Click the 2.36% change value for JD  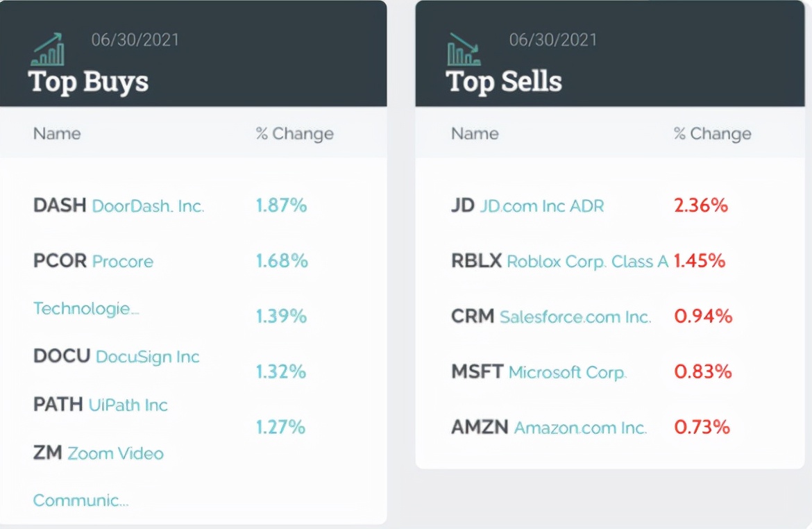tap(701, 205)
